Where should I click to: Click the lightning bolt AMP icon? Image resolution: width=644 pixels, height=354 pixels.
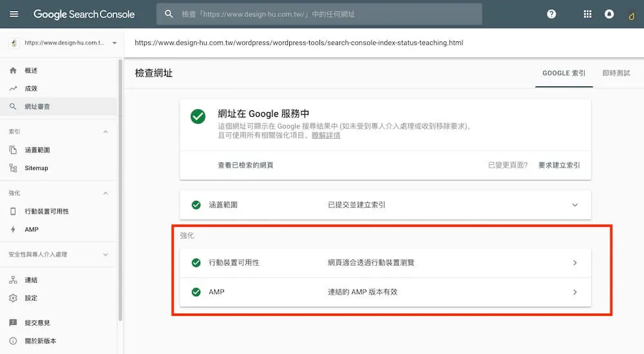pyautogui.click(x=13, y=229)
